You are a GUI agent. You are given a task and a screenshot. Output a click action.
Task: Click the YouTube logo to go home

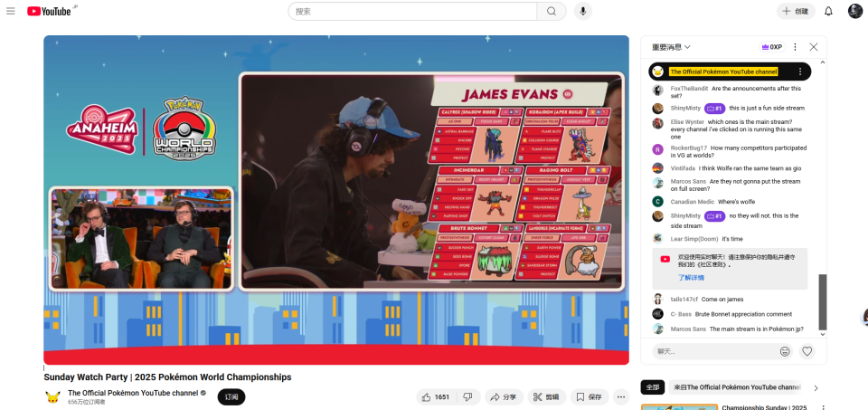coord(48,11)
